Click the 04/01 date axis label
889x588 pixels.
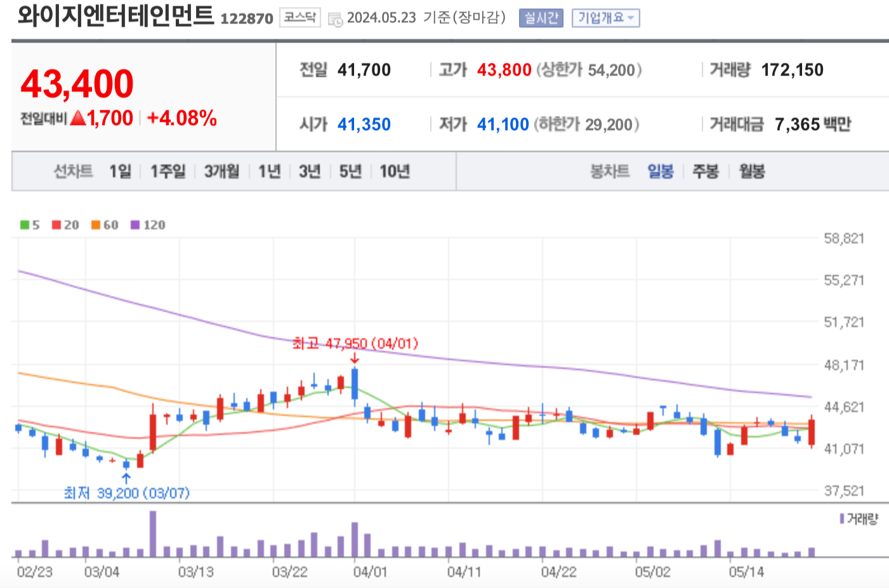pos(370,572)
